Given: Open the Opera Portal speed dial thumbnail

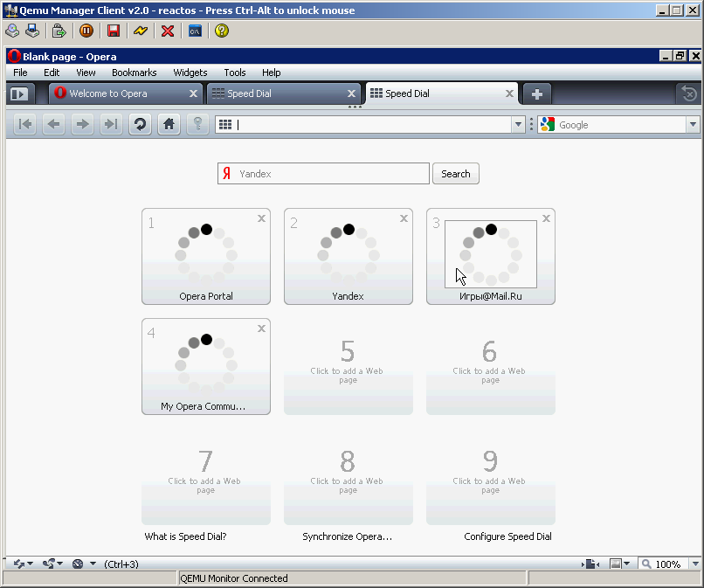Looking at the screenshot, I should point(206,255).
